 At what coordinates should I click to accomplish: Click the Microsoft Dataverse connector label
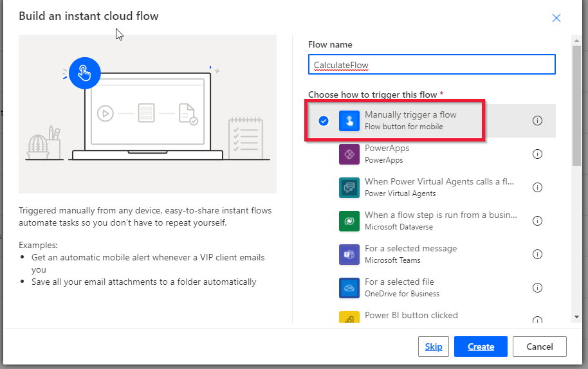click(x=399, y=227)
